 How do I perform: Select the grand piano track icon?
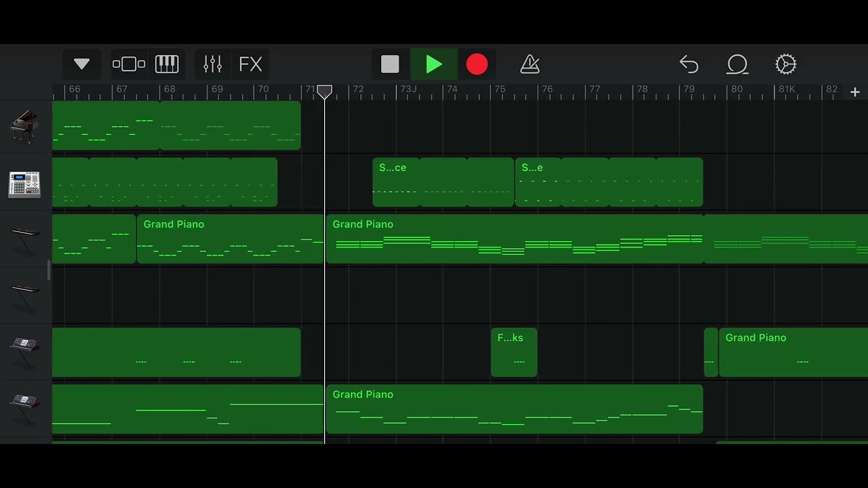click(x=24, y=126)
